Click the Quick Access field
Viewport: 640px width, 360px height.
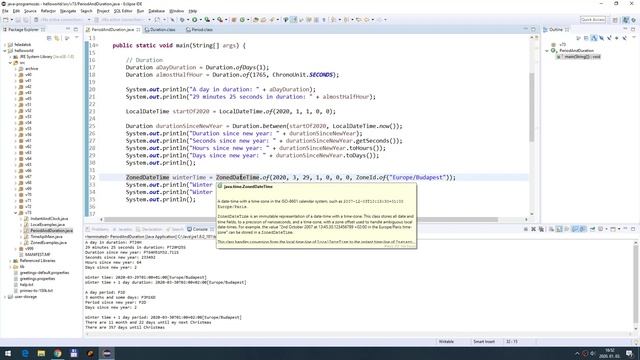(593, 20)
